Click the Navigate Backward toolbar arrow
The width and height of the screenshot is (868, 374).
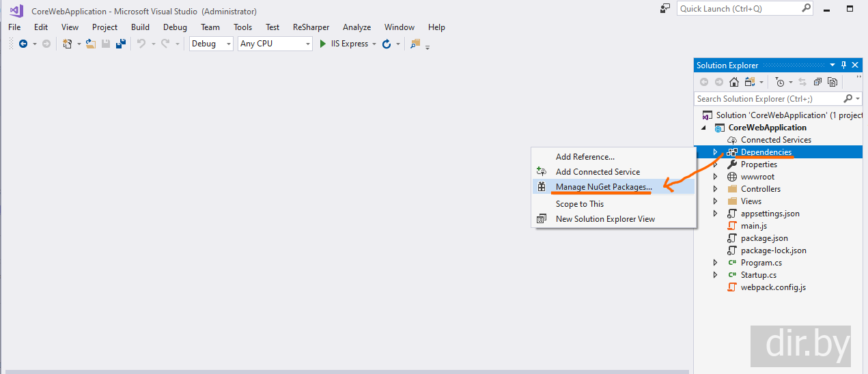(x=23, y=44)
